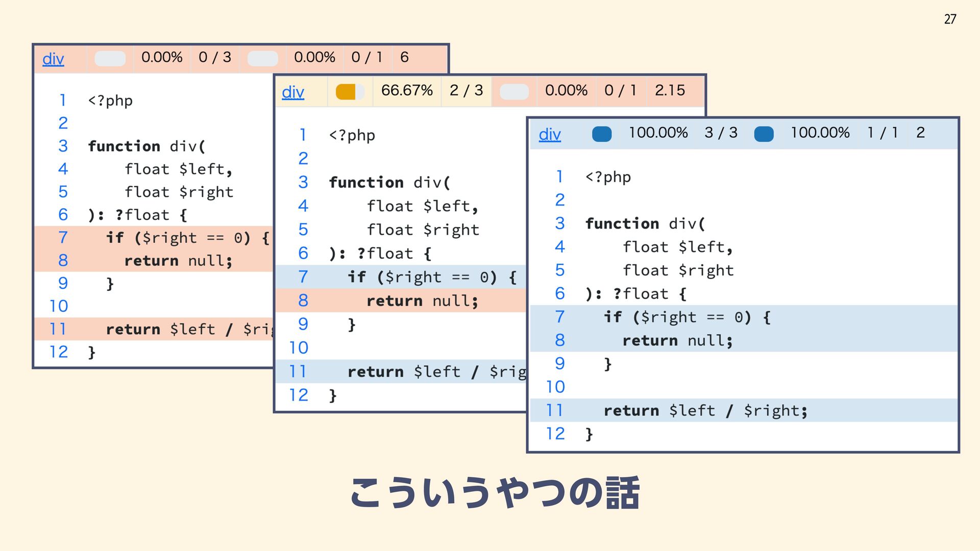Click the red 'return null;' line in the middle panel
Screen dimensions: 980x551
[423, 301]
